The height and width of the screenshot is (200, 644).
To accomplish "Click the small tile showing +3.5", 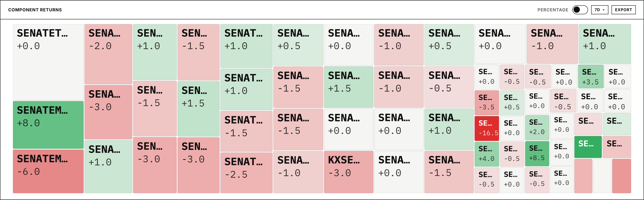I will coord(591,76).
